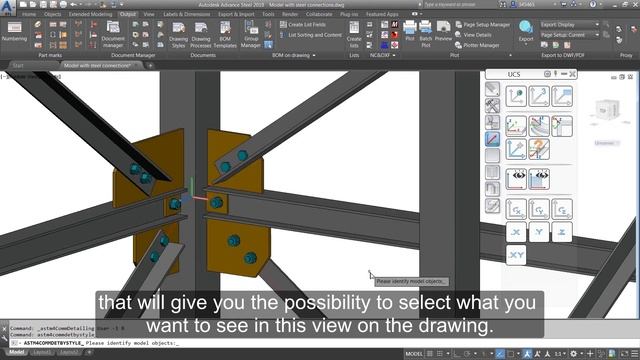Click the rotate UCS around Z icon
Viewport: 640px width, 360px height.
click(562, 209)
